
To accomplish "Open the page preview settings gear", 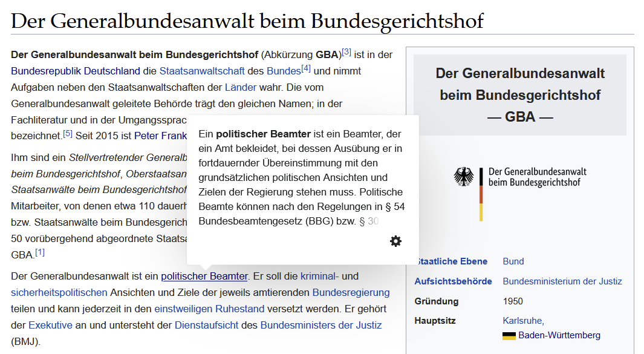I will coord(395,241).
